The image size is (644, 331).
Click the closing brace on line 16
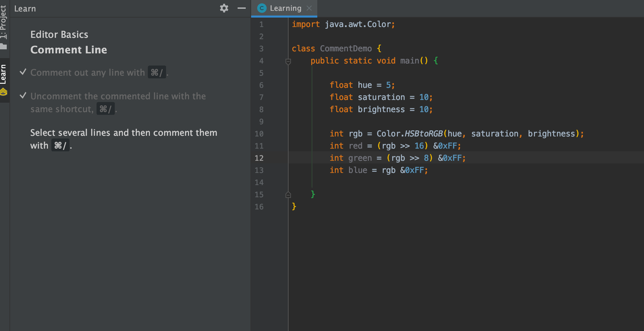click(294, 206)
